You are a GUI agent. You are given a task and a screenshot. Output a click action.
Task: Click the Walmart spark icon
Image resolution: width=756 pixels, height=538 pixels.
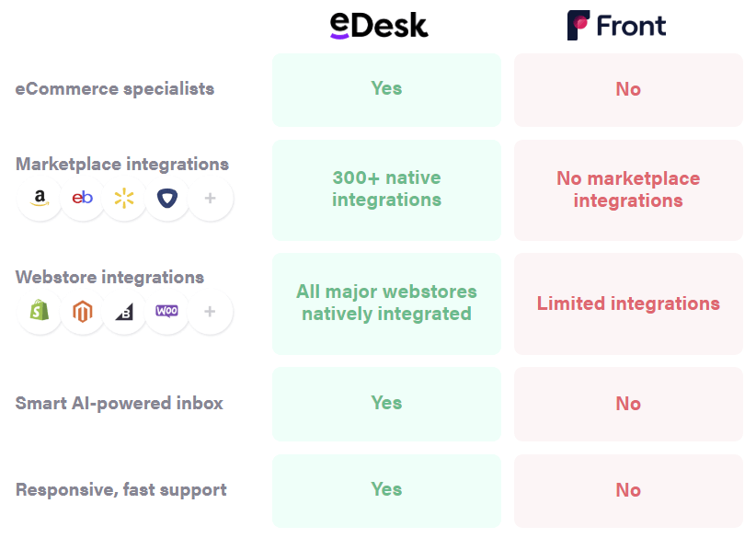(124, 198)
